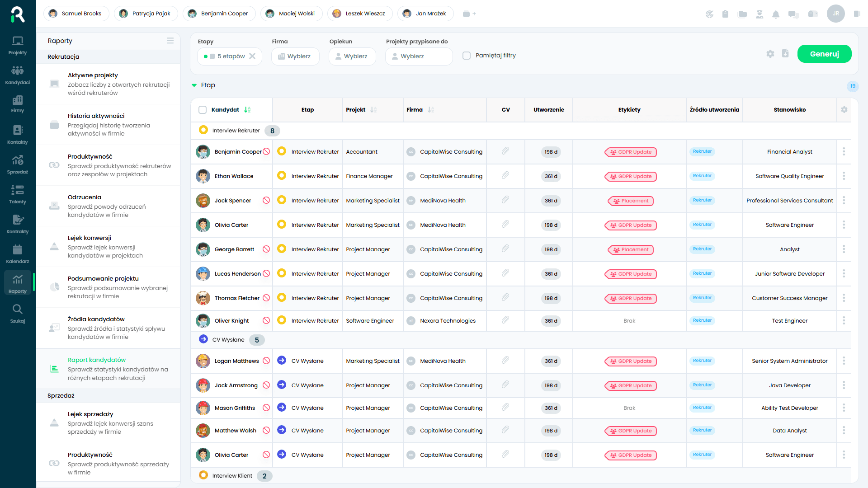
Task: Switch to Patrycja Pająk tab
Action: click(146, 14)
